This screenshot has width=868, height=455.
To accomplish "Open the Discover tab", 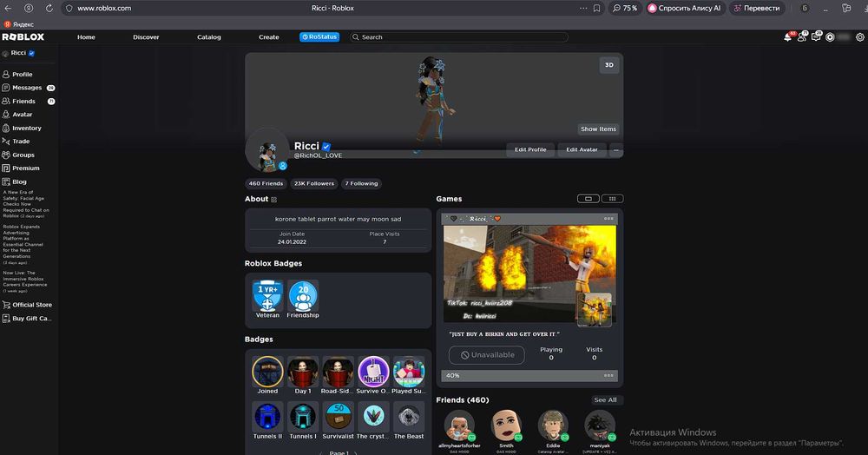I will (146, 37).
